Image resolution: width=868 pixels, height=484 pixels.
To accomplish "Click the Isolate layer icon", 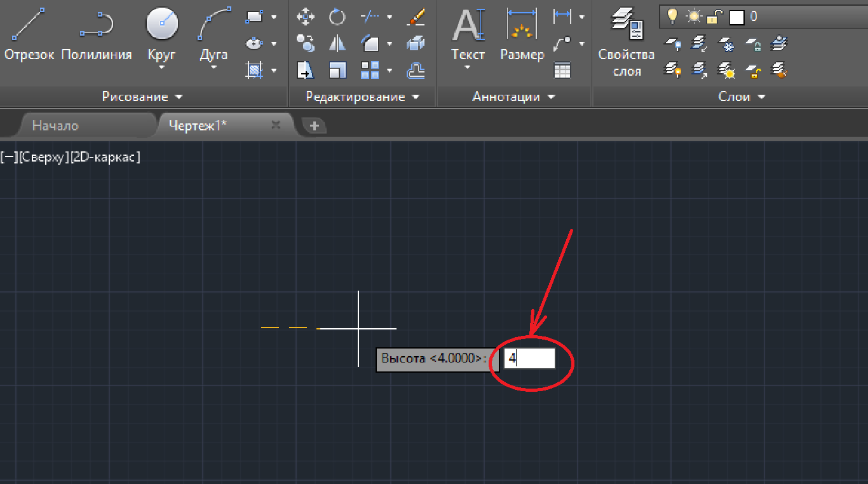I will (700, 43).
